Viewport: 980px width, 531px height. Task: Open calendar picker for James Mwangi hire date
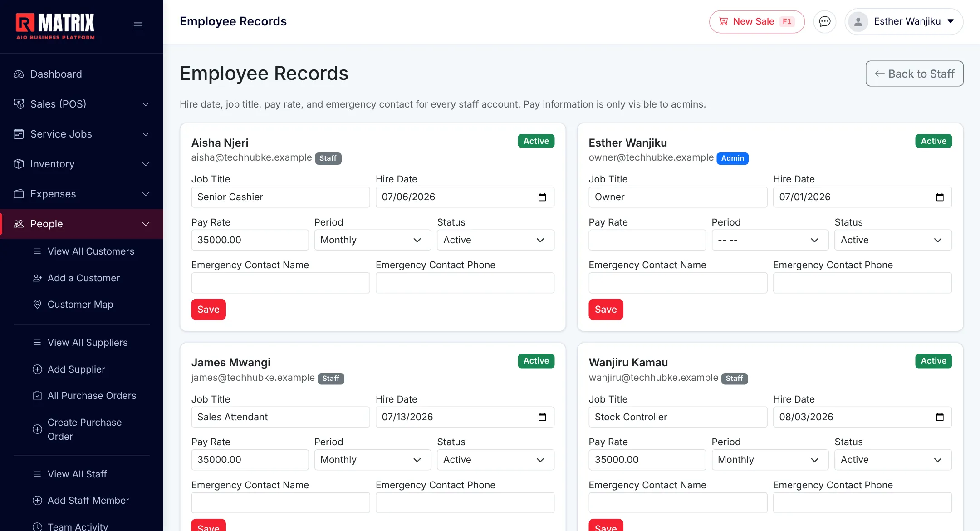pos(542,417)
